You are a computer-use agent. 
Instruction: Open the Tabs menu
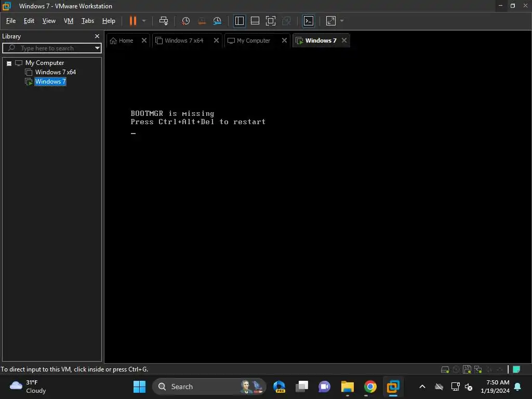coord(87,21)
